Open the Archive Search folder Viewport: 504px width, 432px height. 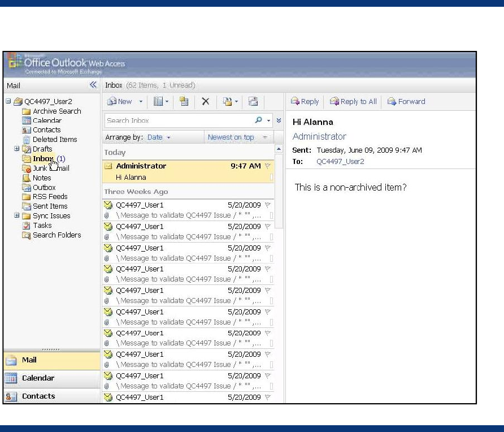pos(57,111)
